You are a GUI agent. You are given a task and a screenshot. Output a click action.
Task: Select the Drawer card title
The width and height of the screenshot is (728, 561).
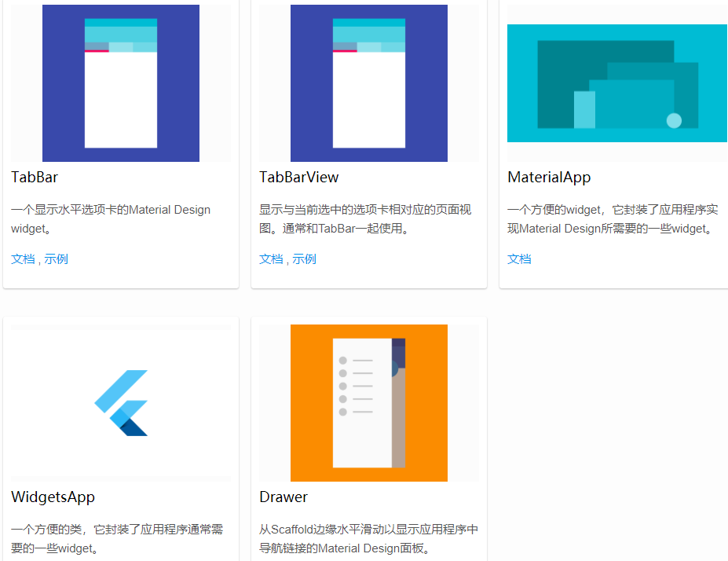pyautogui.click(x=284, y=497)
